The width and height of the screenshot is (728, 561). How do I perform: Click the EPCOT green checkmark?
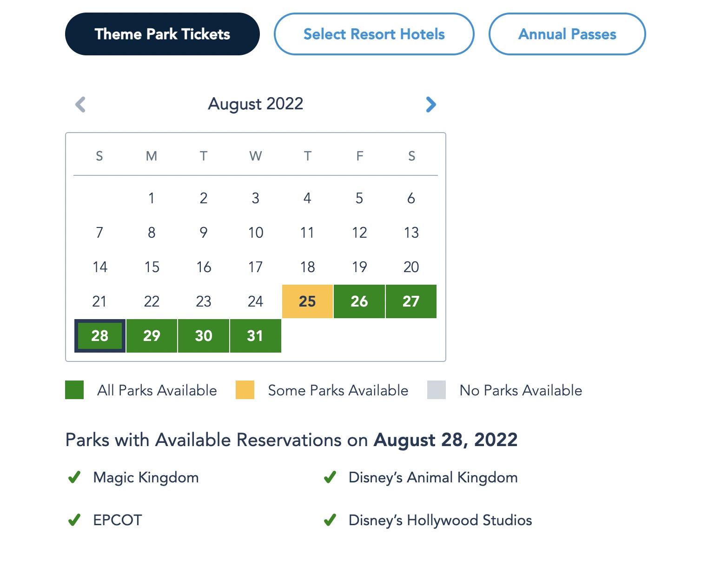tap(74, 520)
